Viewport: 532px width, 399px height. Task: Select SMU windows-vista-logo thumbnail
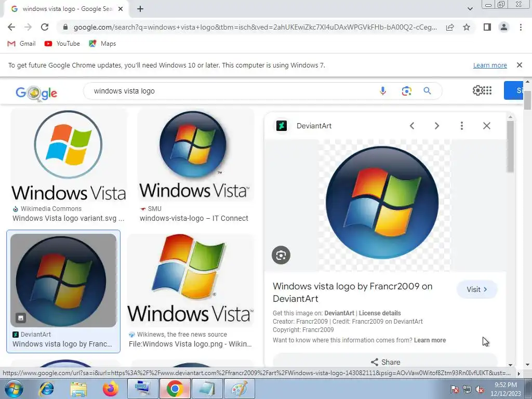tap(195, 155)
